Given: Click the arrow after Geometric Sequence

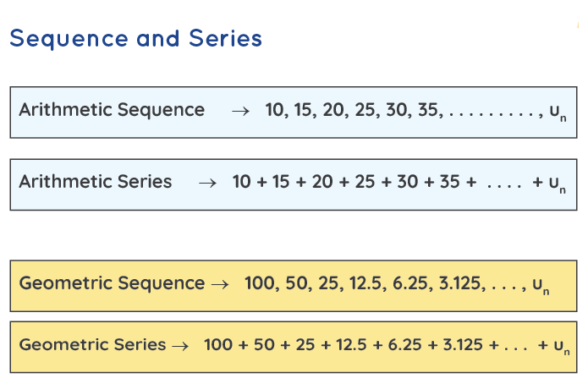Looking at the screenshot, I should coord(219,284).
